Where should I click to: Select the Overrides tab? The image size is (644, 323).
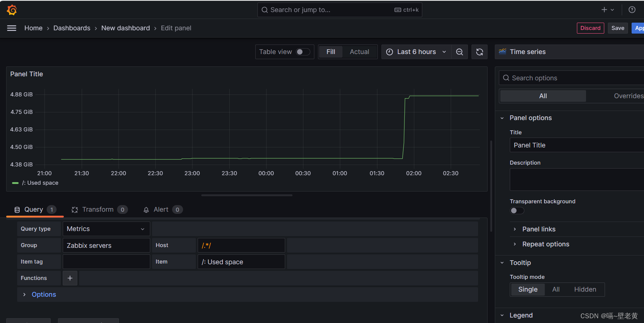point(628,96)
